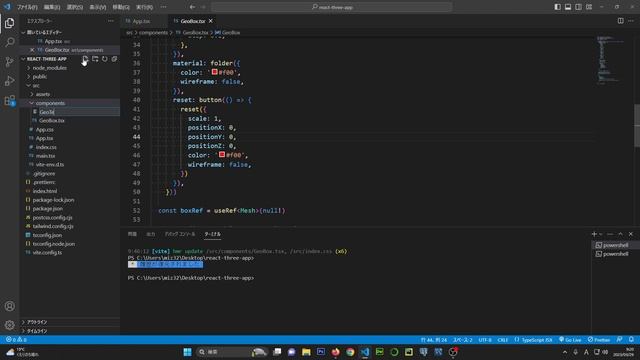Expand the node_modules folder

49,68
